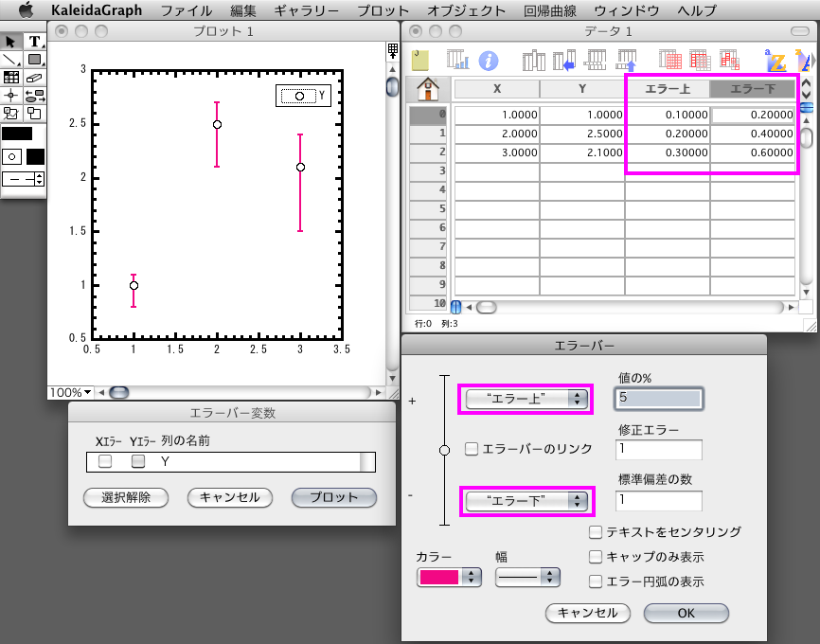
Task: Click the 値の% input field
Action: (x=659, y=398)
